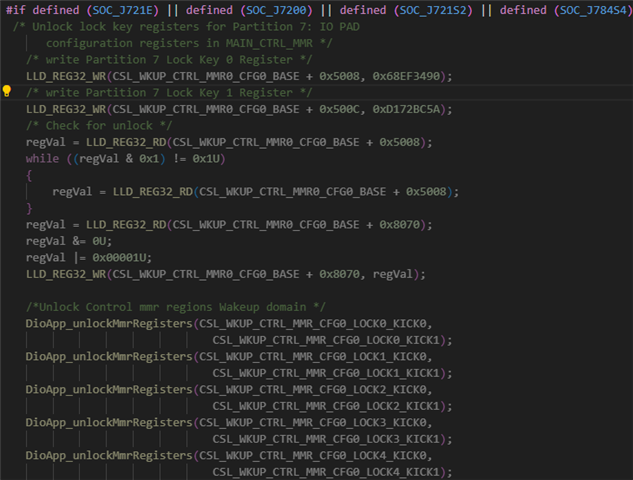
Task: Click offset 0x500C in LLD_REG32_WR call
Action: pyautogui.click(x=339, y=109)
